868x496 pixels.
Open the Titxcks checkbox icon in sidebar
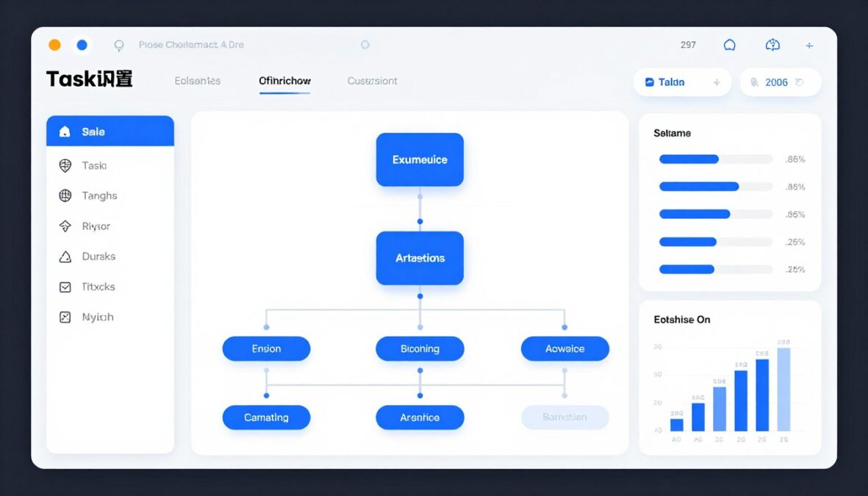[x=65, y=287]
